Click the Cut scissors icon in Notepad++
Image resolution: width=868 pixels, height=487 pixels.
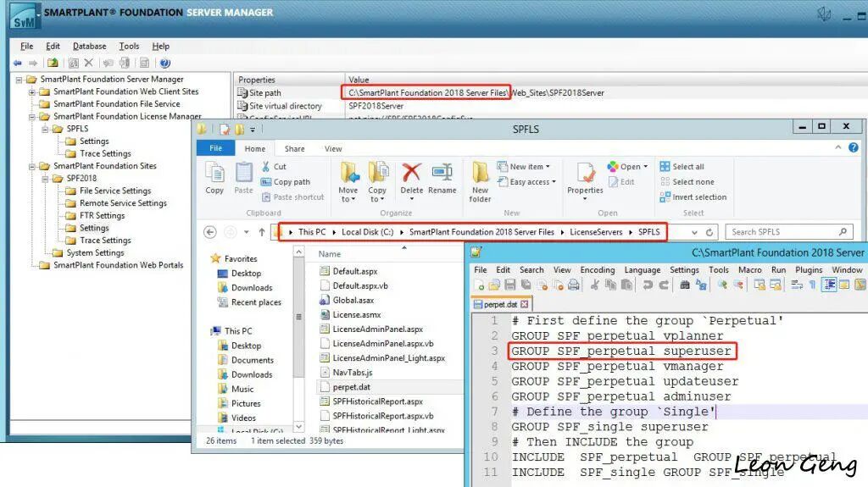pyautogui.click(x=594, y=285)
